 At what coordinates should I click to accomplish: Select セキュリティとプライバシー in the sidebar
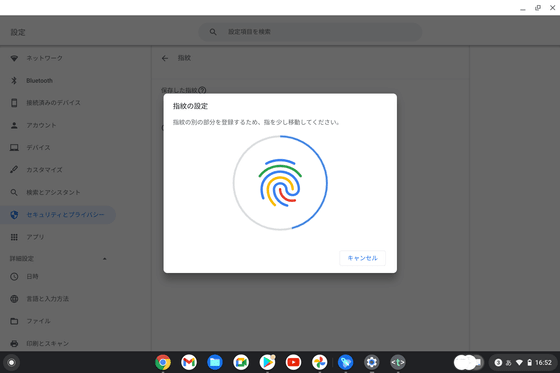(58, 215)
